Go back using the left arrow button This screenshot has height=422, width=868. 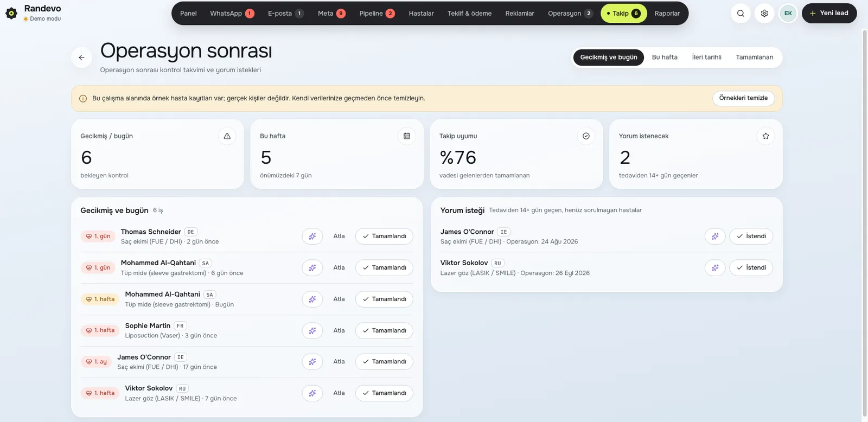81,57
